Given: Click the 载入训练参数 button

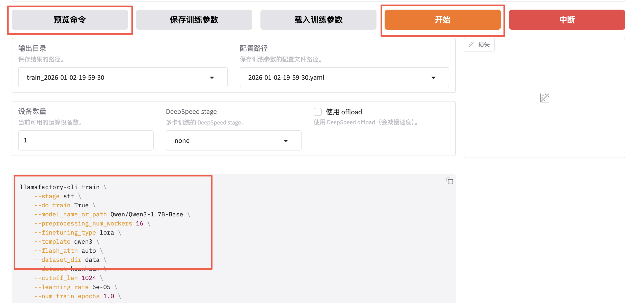Looking at the screenshot, I should tap(318, 20).
